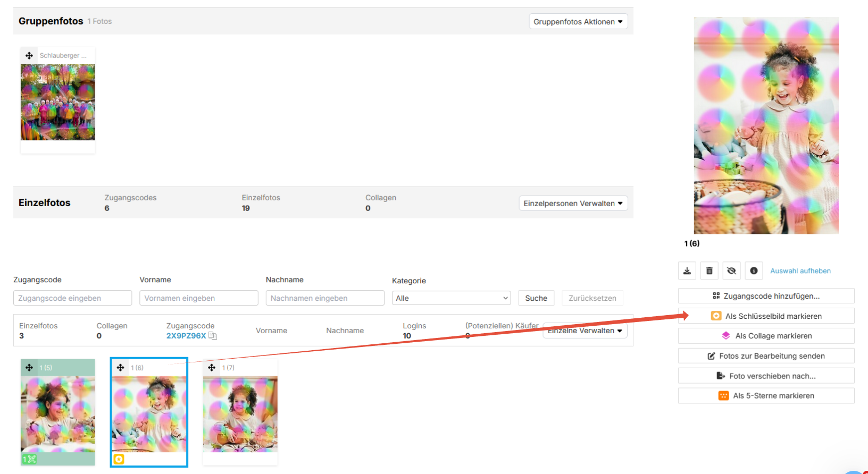
Task: Open photo info with the info icon
Action: tap(754, 271)
